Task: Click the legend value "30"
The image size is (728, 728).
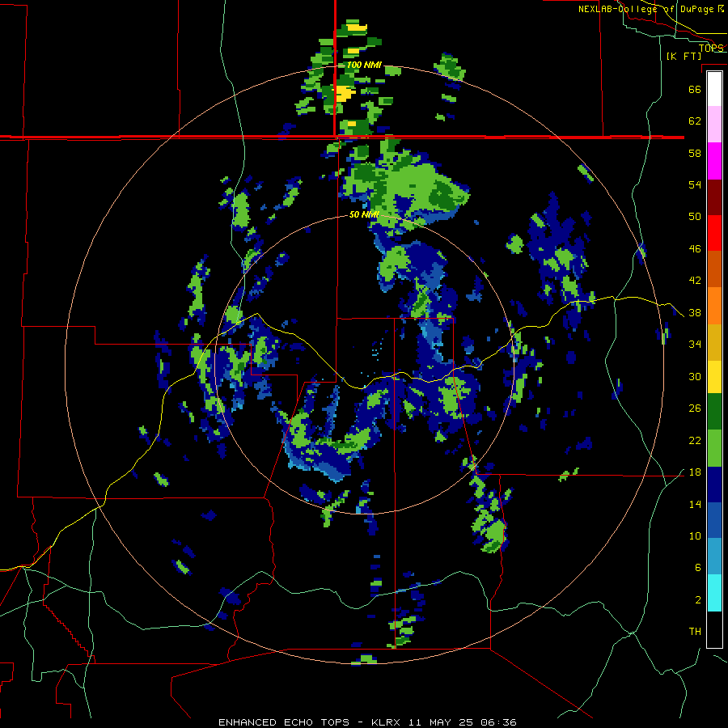Action: (x=695, y=376)
